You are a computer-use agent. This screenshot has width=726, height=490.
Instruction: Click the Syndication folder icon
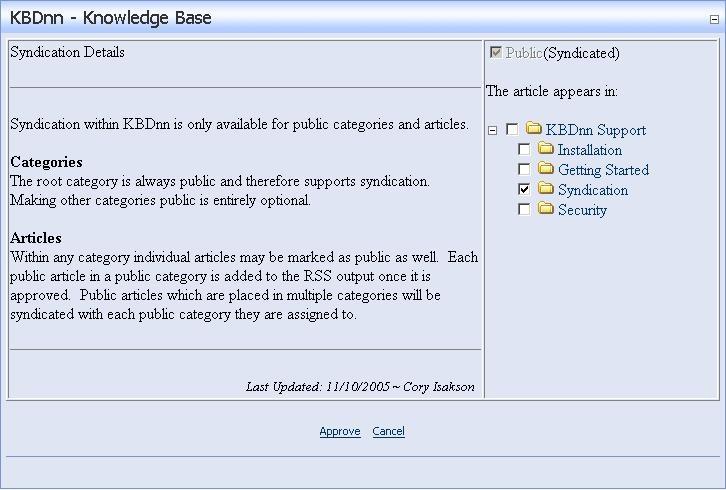pyautogui.click(x=545, y=189)
